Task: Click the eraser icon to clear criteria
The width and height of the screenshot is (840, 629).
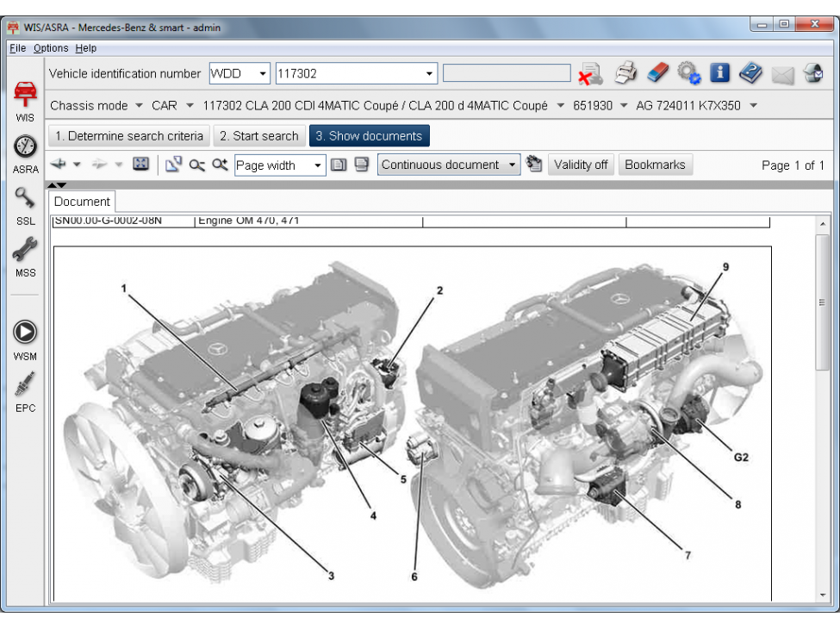Action: coord(657,74)
